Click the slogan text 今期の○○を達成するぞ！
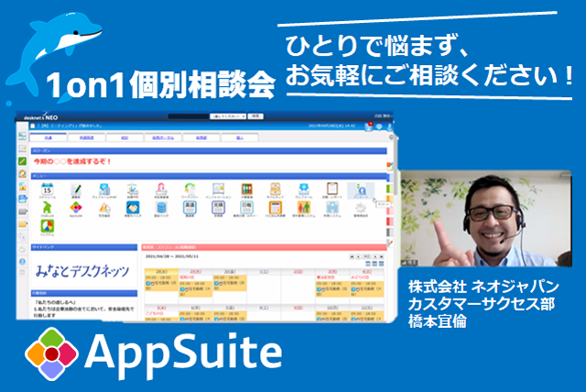The image size is (586, 392). click(x=72, y=161)
